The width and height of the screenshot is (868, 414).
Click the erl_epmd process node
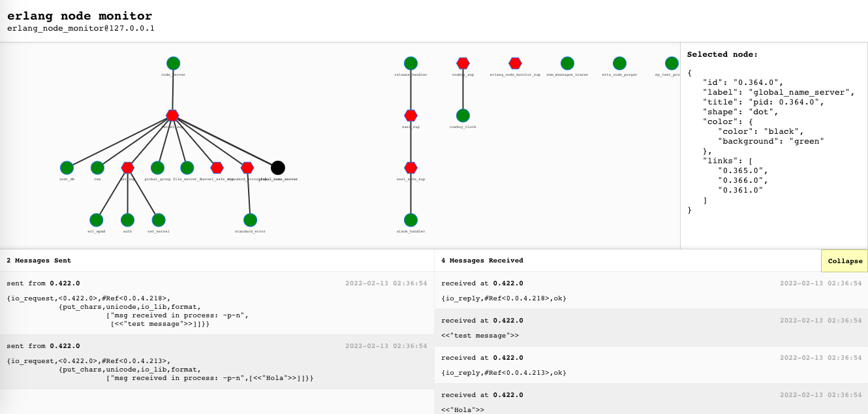[97, 220]
